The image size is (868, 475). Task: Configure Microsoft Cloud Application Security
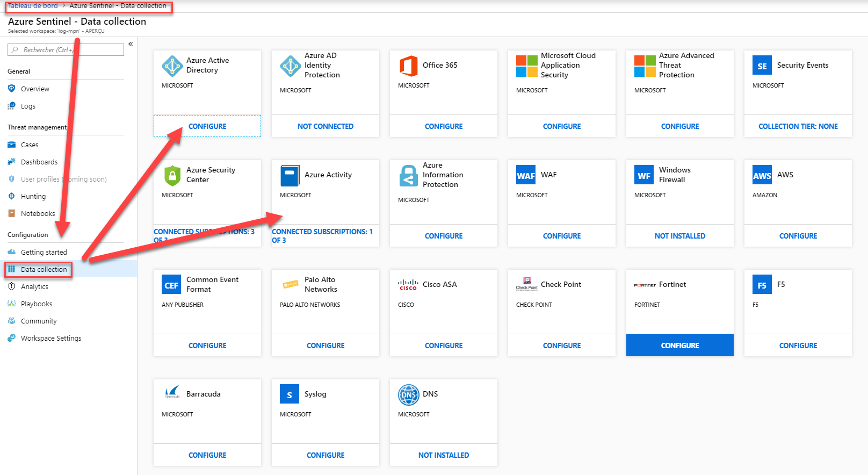(x=562, y=126)
